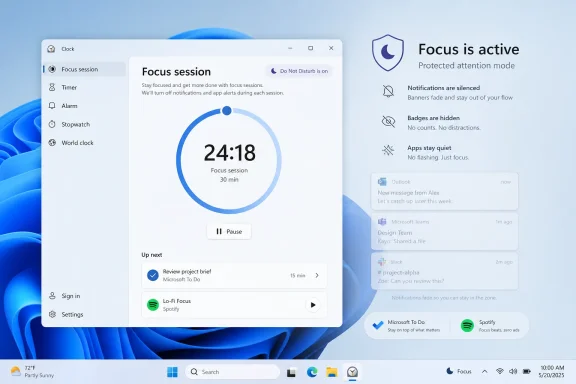The image size is (576, 384).
Task: Click the Wi-Fi icon in the tray
Action: (500, 372)
